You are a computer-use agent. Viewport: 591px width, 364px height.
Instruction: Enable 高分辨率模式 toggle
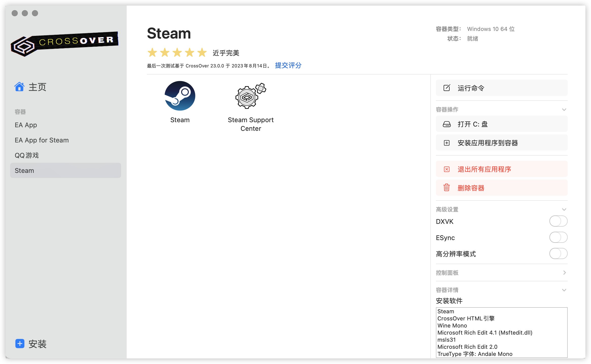pyautogui.click(x=558, y=253)
